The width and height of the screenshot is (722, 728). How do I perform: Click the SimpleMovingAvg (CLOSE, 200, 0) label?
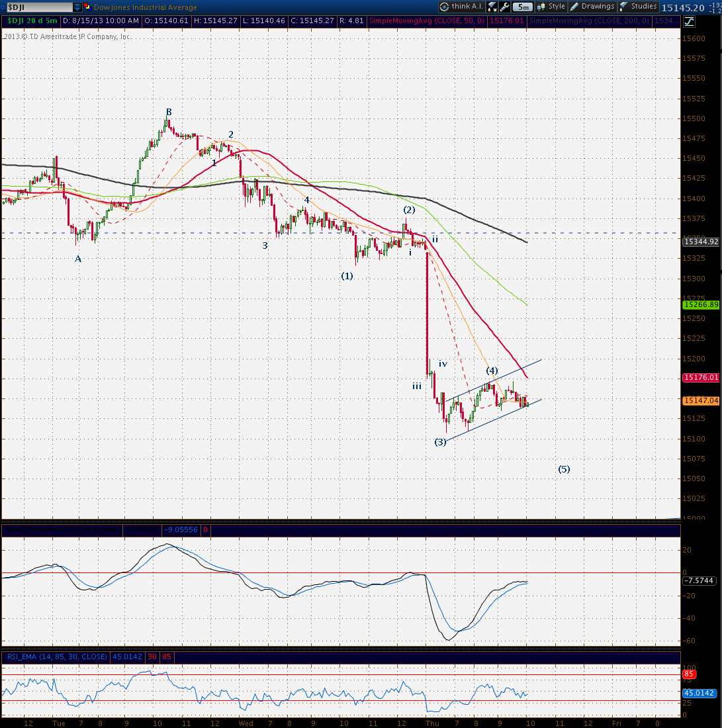tap(589, 21)
